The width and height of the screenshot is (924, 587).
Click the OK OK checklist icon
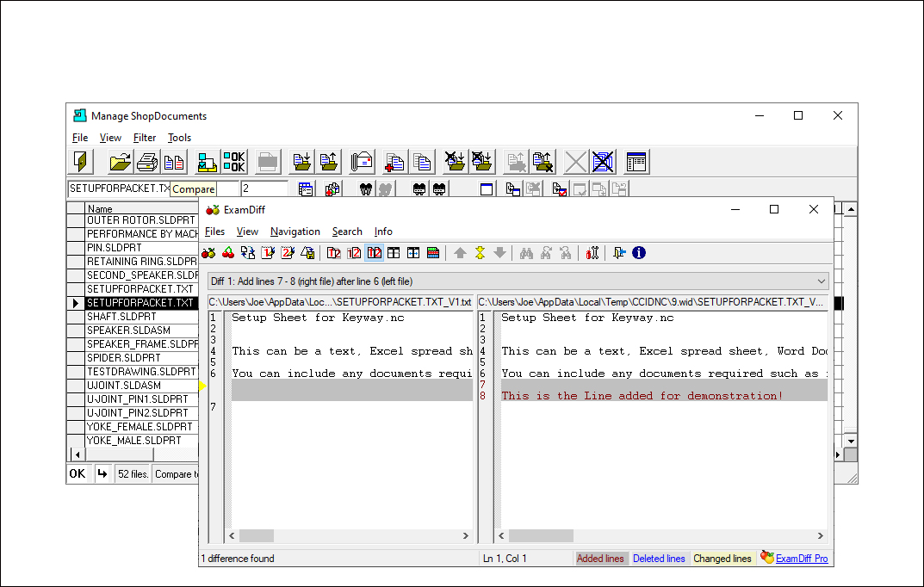[234, 161]
